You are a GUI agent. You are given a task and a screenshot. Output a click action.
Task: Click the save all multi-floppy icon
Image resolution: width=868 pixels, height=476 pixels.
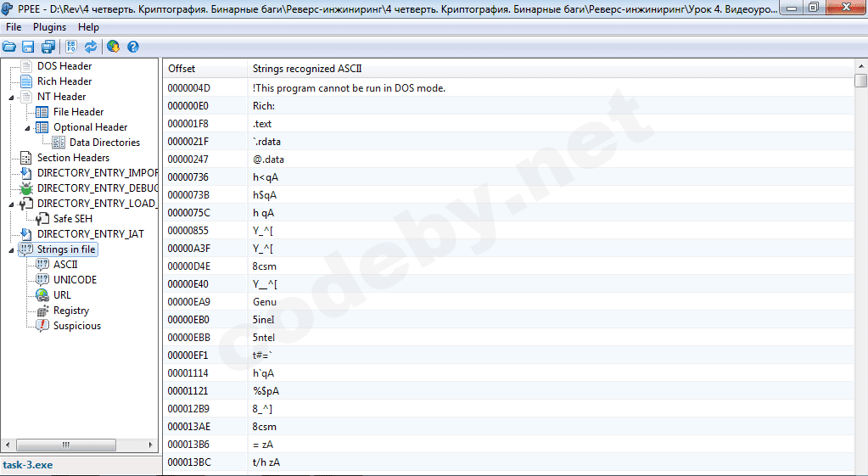point(48,47)
